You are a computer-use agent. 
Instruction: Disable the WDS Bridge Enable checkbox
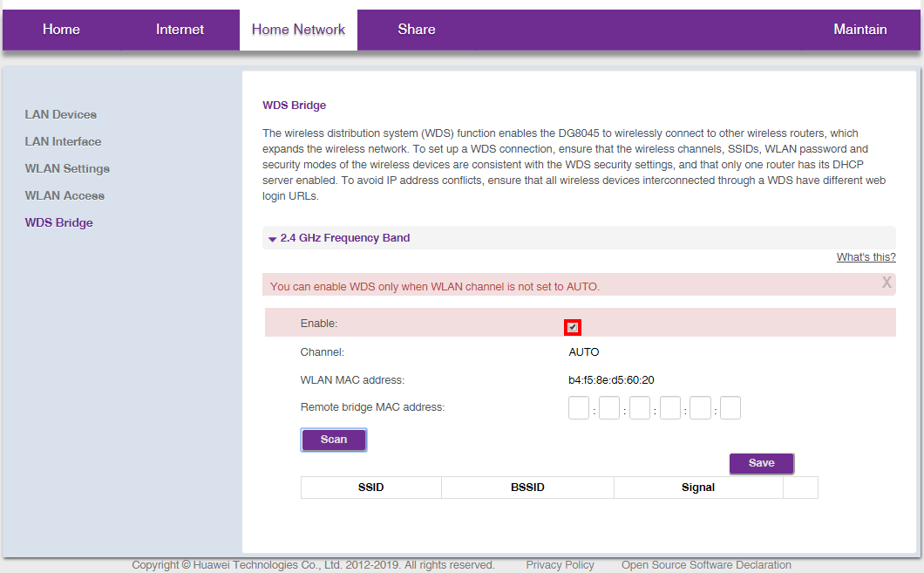(x=573, y=327)
